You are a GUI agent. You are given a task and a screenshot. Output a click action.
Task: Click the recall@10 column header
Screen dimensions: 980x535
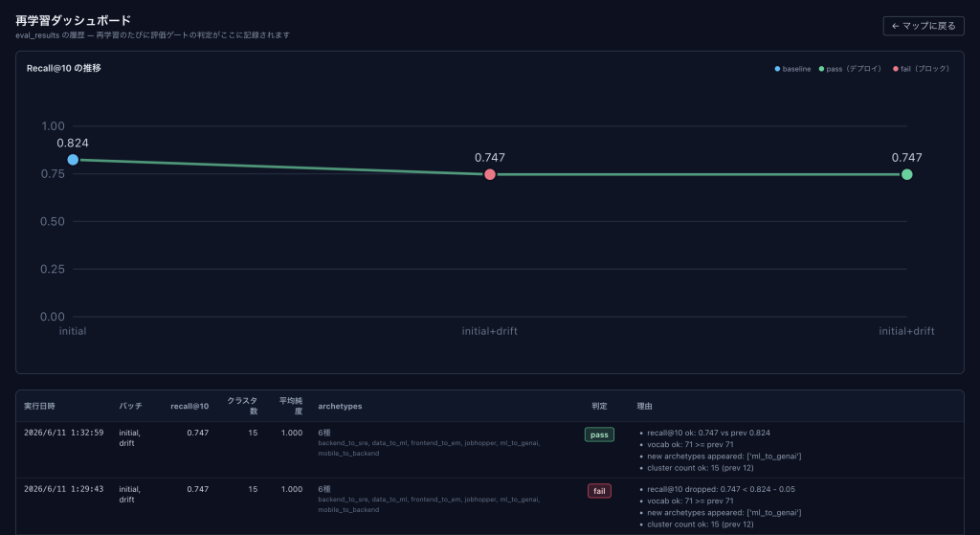coord(189,406)
